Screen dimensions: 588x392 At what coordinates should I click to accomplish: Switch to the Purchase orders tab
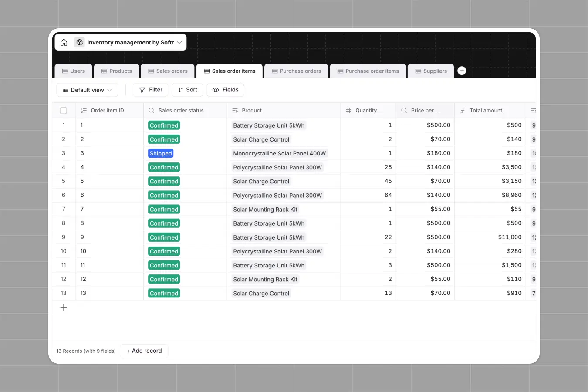[x=296, y=71]
